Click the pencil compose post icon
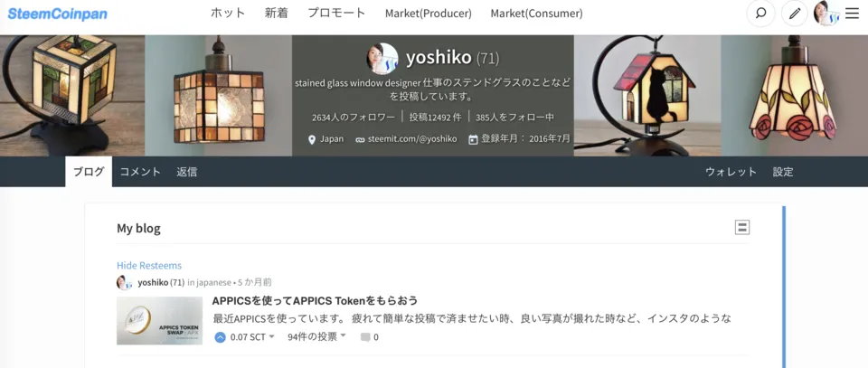868x368 pixels. click(795, 14)
